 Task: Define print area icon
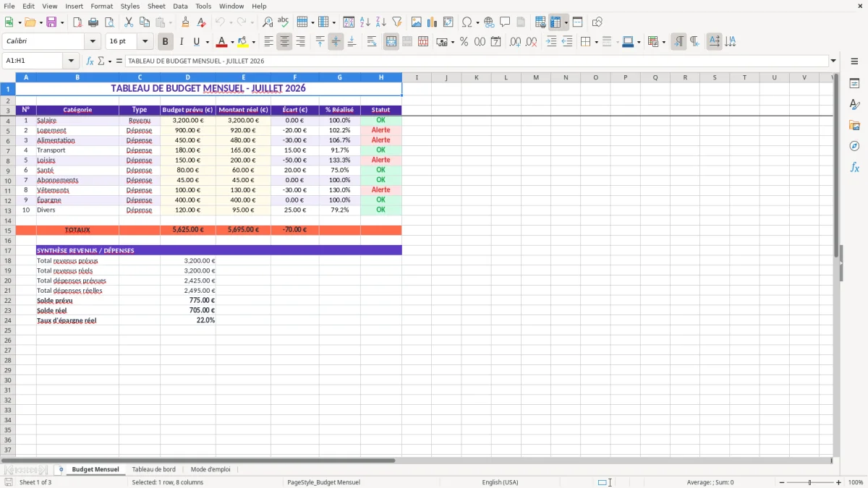tap(540, 22)
